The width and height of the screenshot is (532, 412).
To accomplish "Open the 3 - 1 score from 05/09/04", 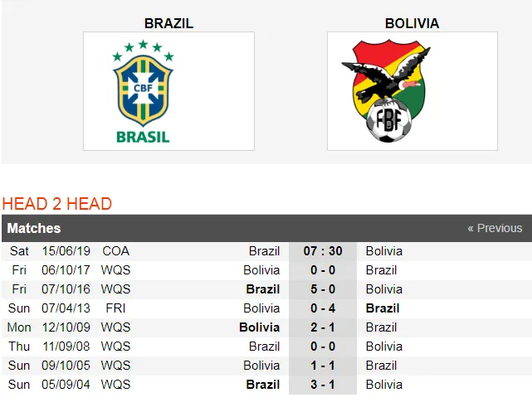I will click(322, 385).
